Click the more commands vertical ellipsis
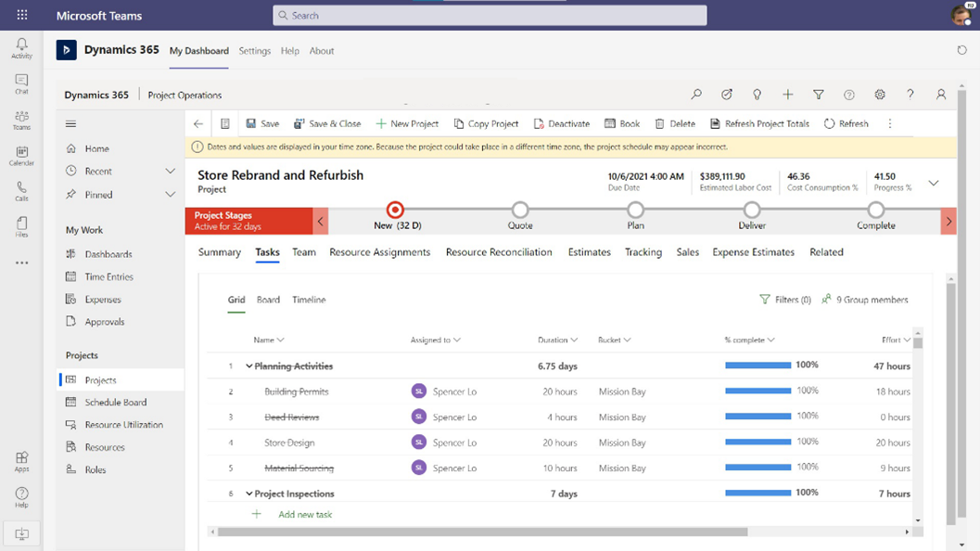Viewport: 980px width, 551px height. (x=890, y=123)
